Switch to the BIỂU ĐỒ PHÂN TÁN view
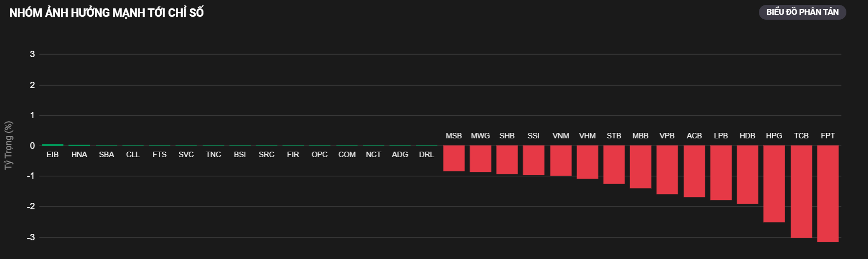Viewport: 868px width, 259px height. (x=802, y=12)
